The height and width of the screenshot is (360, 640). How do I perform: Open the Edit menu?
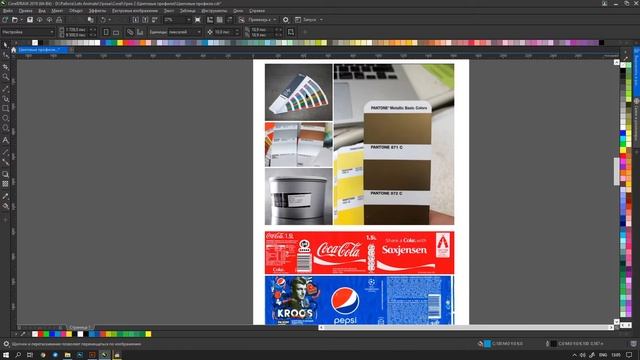click(25, 11)
